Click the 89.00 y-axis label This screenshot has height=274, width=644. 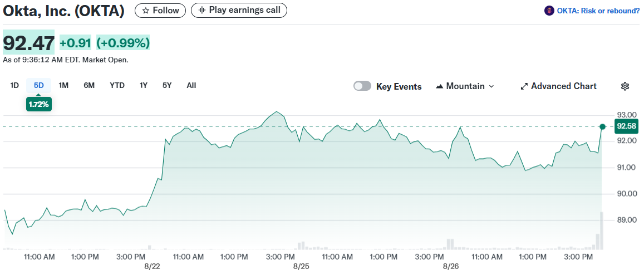tap(626, 220)
